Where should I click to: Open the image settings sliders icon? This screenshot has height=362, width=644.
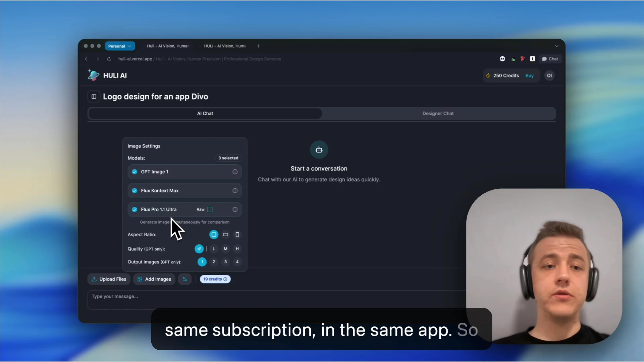pyautogui.click(x=185, y=279)
